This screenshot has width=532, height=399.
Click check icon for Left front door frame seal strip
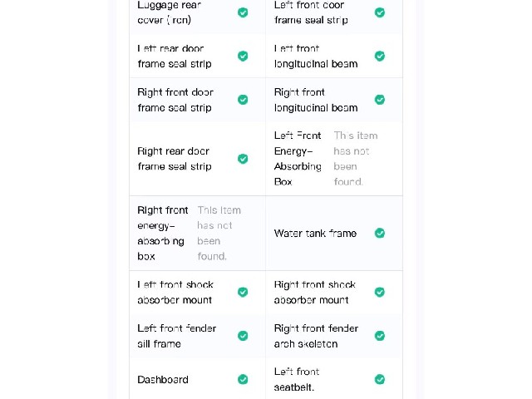380,12
